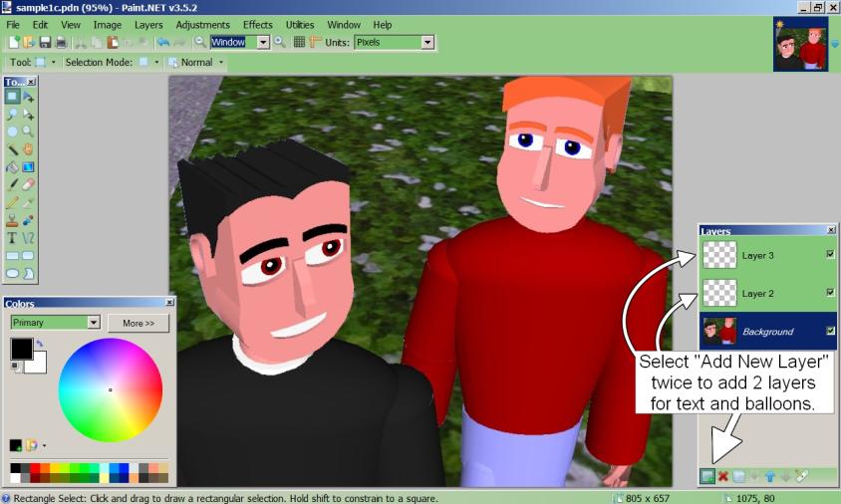The image size is (841, 504).
Task: Open the zoom level Window dropdown
Action: click(x=263, y=42)
